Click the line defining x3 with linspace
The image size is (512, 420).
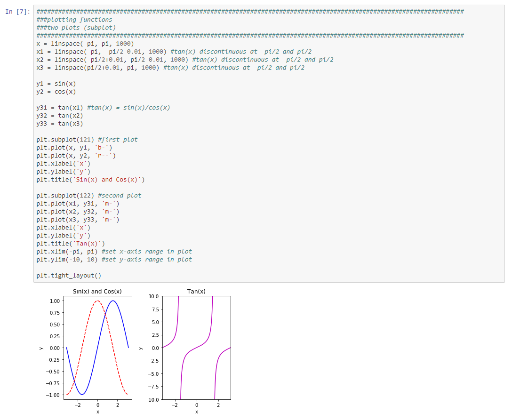(x=170, y=68)
